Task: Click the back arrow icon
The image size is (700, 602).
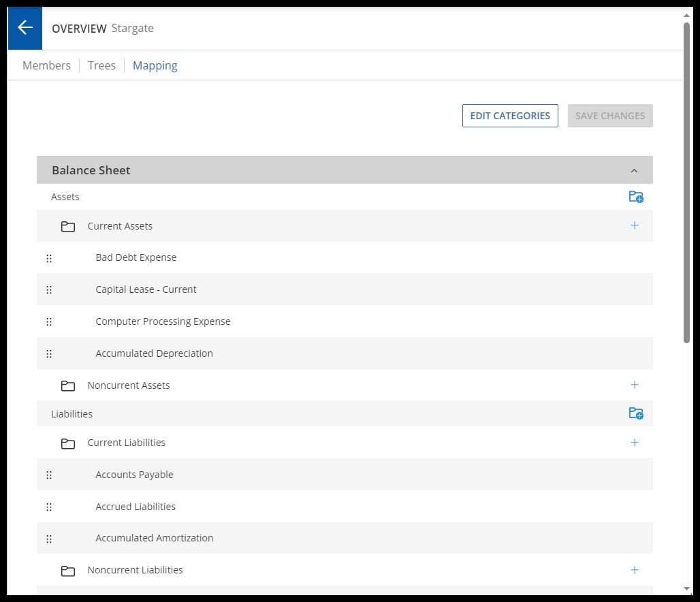Action: point(25,28)
